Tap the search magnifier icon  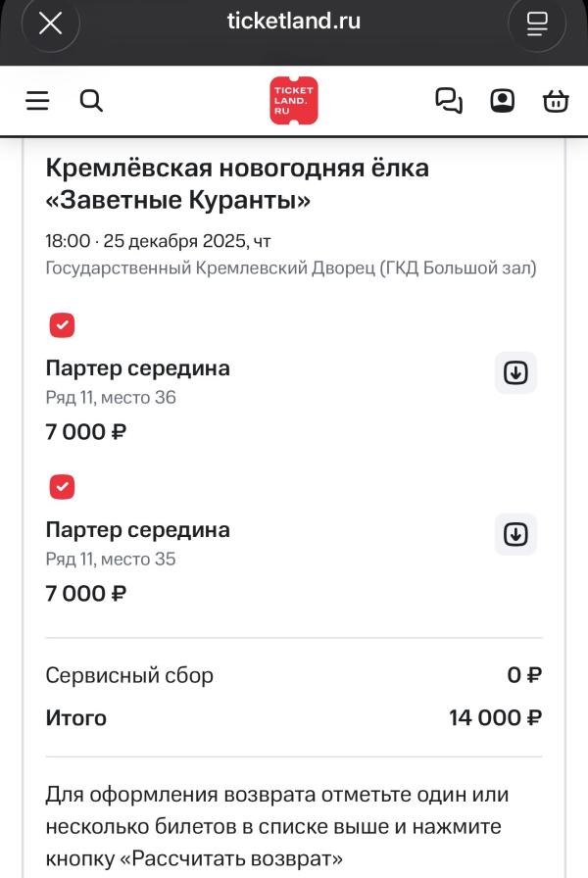(91, 101)
